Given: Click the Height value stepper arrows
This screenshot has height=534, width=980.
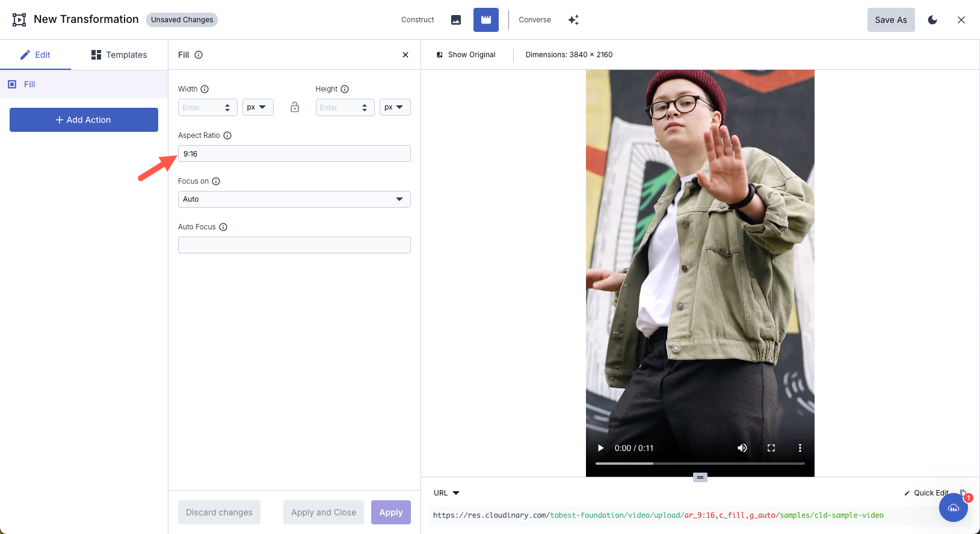Looking at the screenshot, I should coord(365,107).
